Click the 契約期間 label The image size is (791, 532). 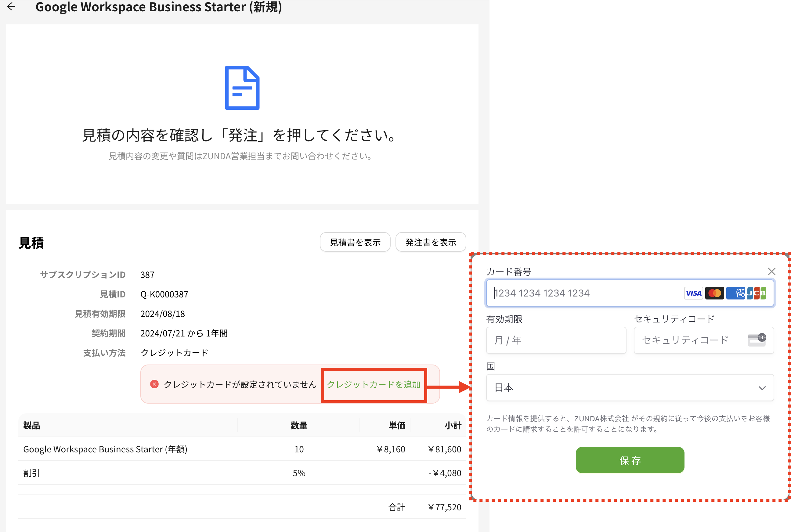pyautogui.click(x=109, y=333)
